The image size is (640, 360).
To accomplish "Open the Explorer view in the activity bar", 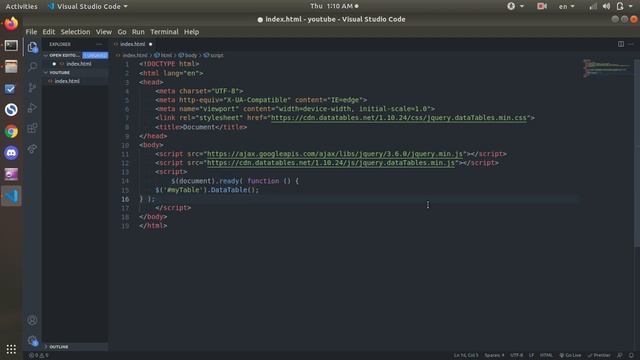I will tap(33, 47).
